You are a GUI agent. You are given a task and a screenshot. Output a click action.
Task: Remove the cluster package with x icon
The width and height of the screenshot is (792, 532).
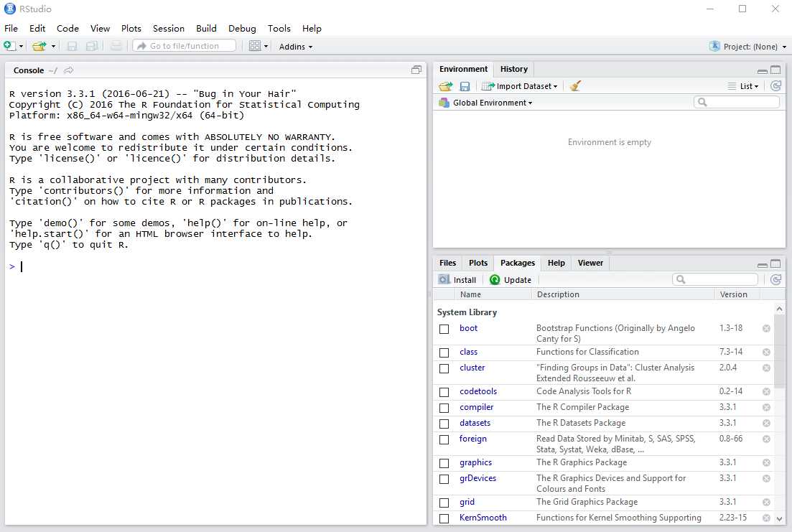(766, 368)
